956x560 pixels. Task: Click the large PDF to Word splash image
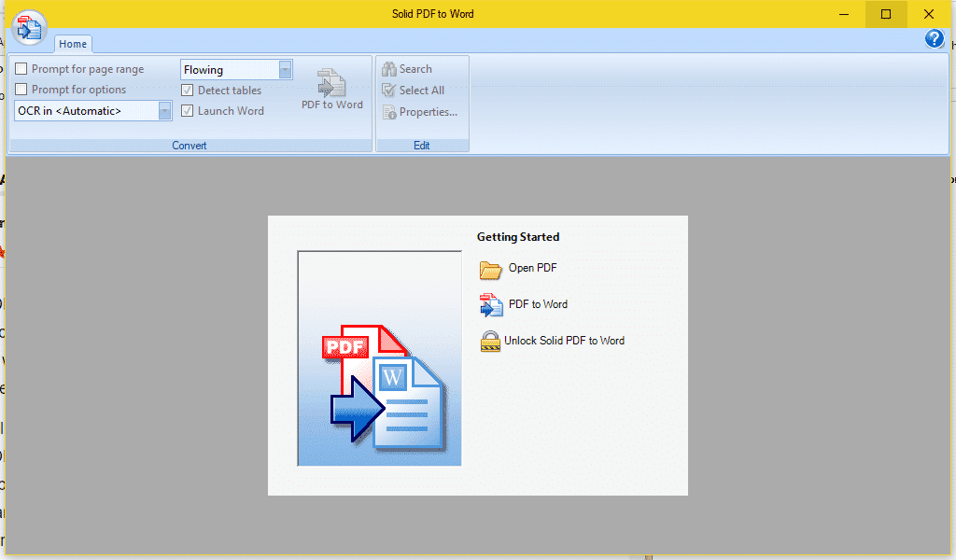[x=379, y=358]
